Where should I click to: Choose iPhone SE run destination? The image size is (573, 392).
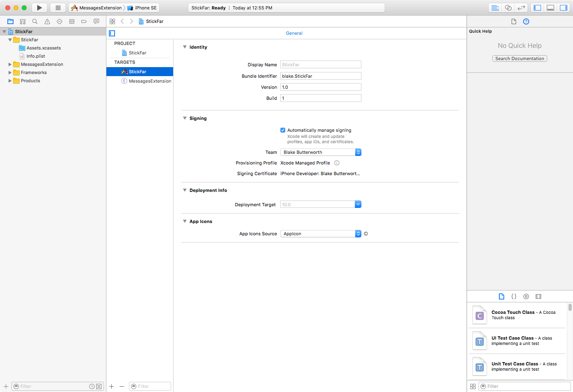coord(142,8)
